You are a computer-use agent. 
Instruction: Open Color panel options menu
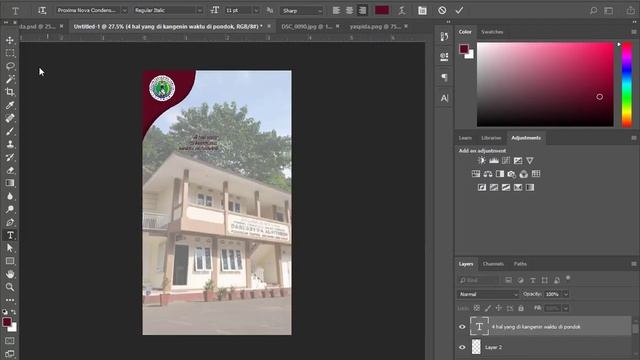[633, 32]
